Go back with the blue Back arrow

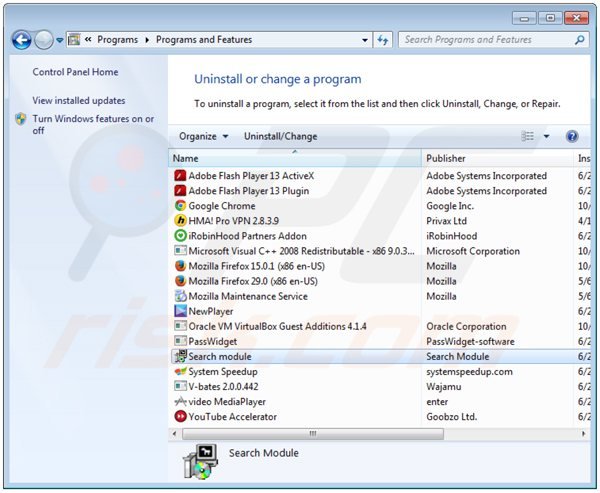coord(21,39)
